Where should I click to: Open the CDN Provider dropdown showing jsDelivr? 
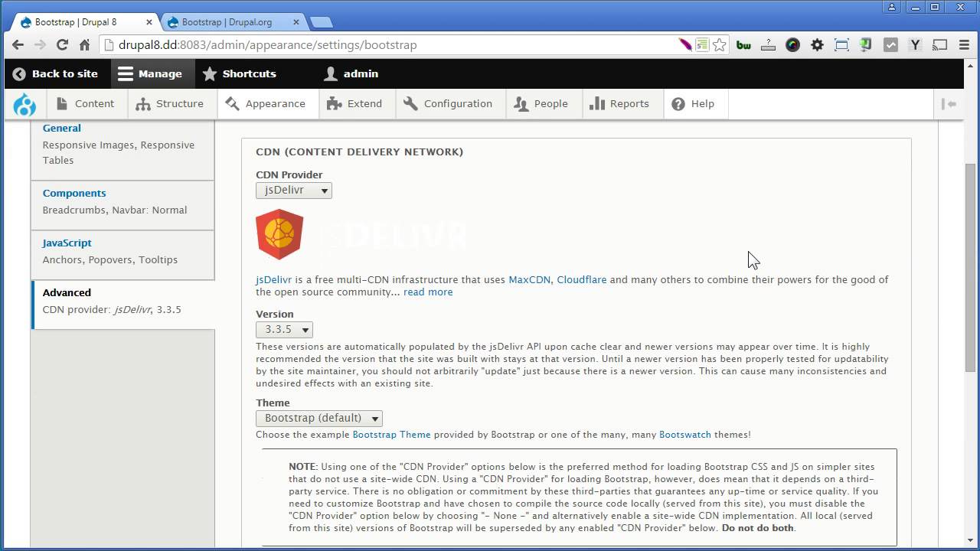pyautogui.click(x=294, y=191)
